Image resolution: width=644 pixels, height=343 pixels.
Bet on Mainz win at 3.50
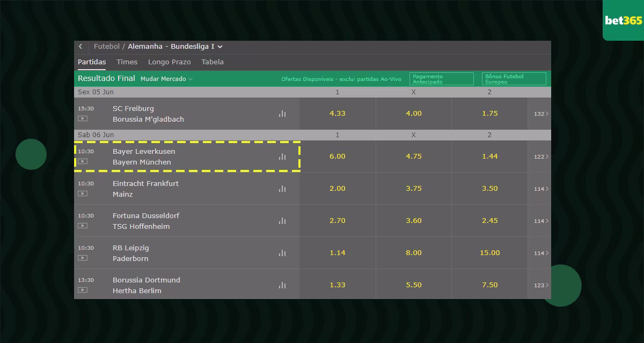[489, 189]
